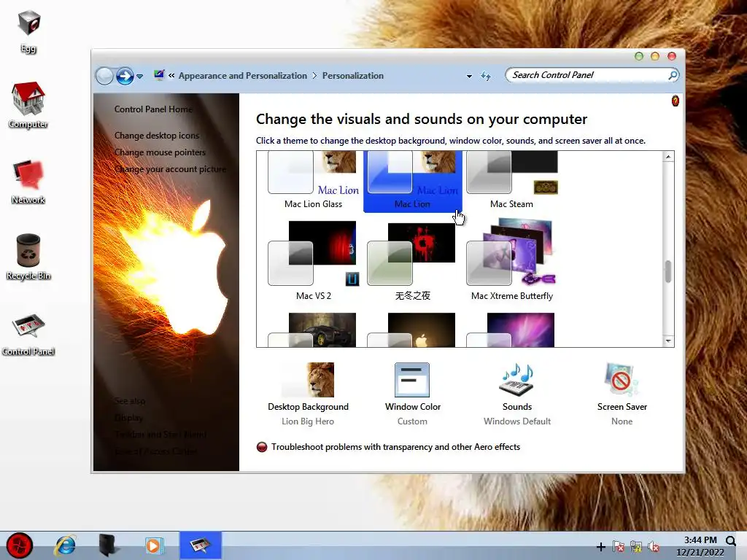Open the Computer desktop icon
This screenshot has width=747, height=560.
tap(28, 105)
